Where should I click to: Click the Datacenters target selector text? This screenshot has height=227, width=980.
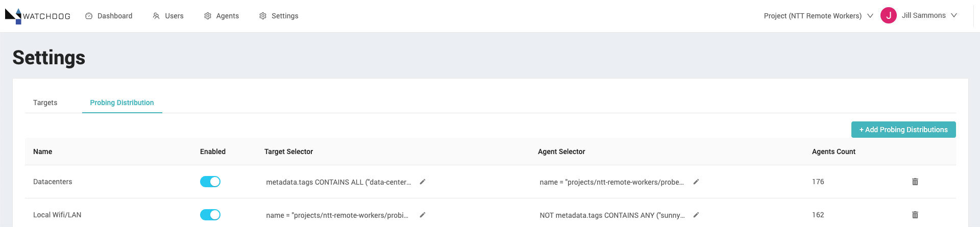pos(338,182)
